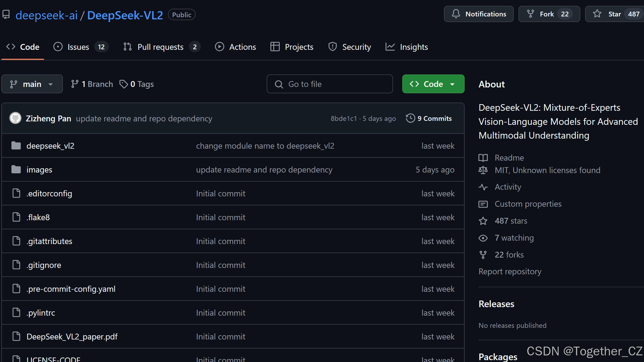Open DeepSeek_VL2_paper.pdf file

click(72, 337)
